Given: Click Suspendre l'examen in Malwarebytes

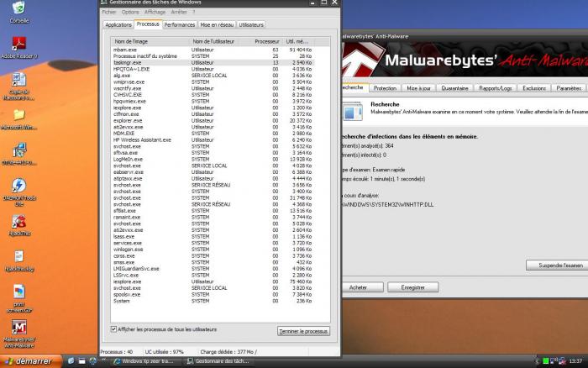Looking at the screenshot, I should click(558, 265).
